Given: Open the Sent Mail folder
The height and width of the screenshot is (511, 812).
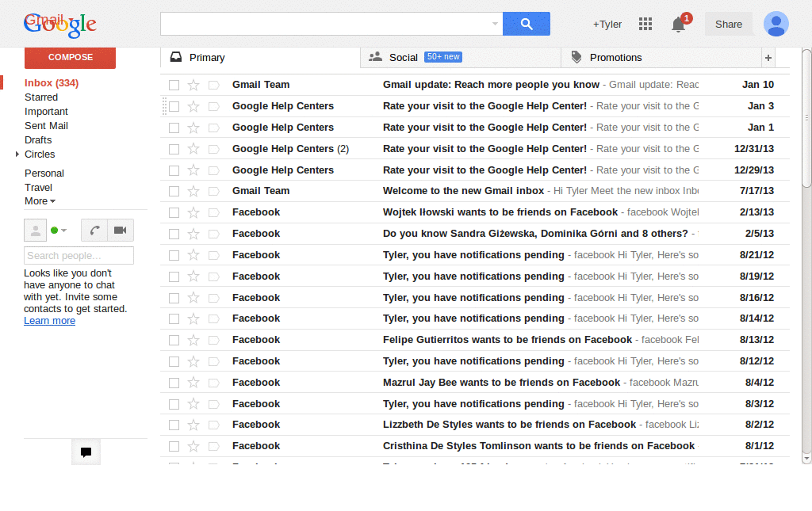Looking at the screenshot, I should [46, 126].
